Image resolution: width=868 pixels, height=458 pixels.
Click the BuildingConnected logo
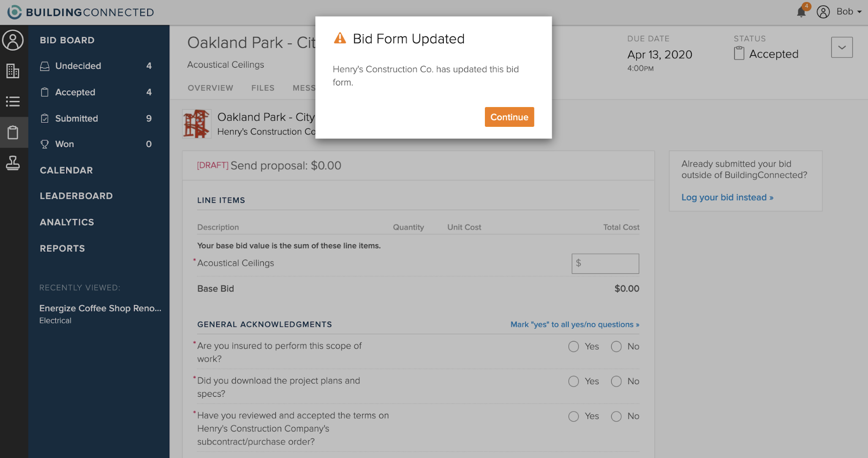pos(81,12)
